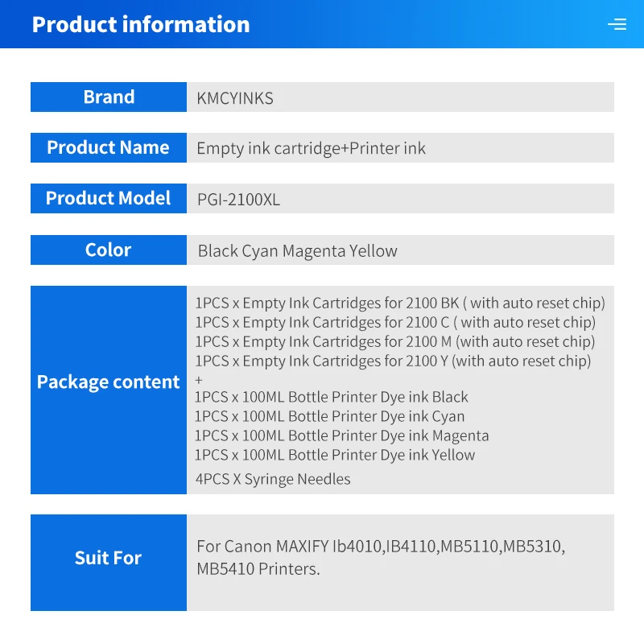
Task: Click the Canon MAXIFY compatible printers text
Action: tap(381, 558)
